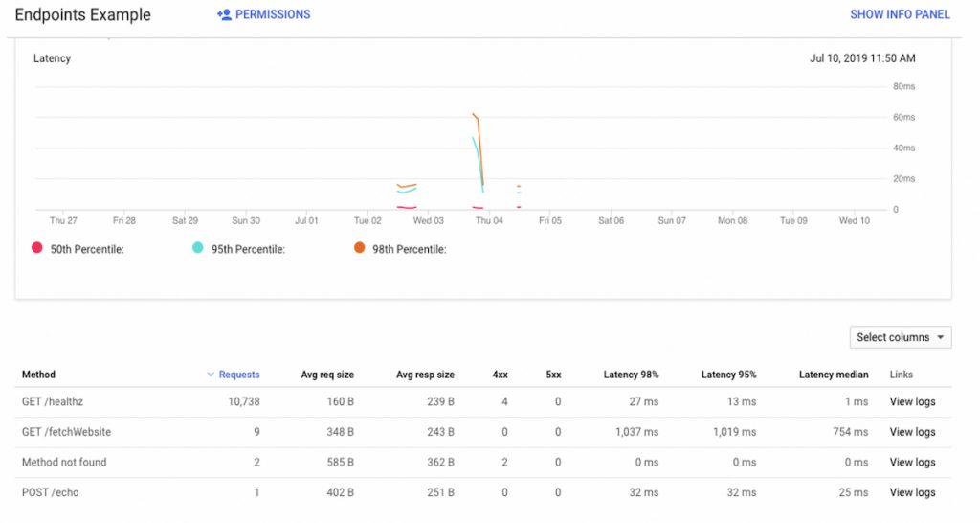Open the Show Info Panel link

pyautogui.click(x=900, y=14)
